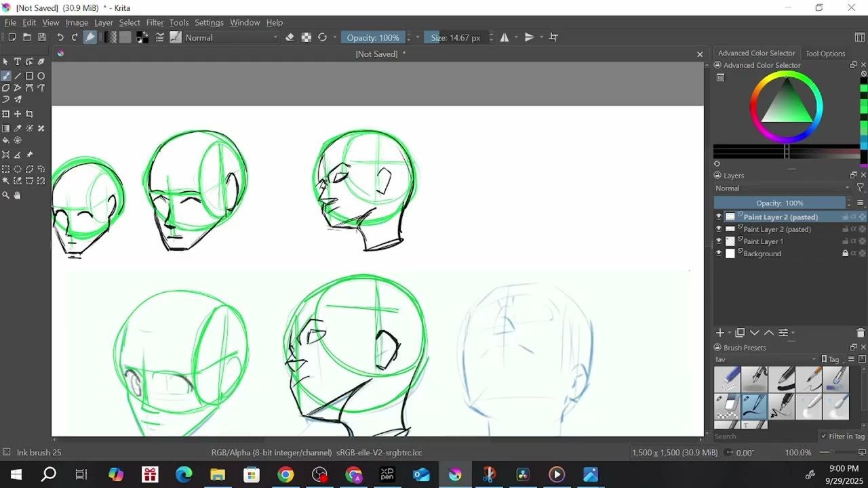Activate the Transform tool
The height and width of the screenshot is (488, 868).
(6, 114)
